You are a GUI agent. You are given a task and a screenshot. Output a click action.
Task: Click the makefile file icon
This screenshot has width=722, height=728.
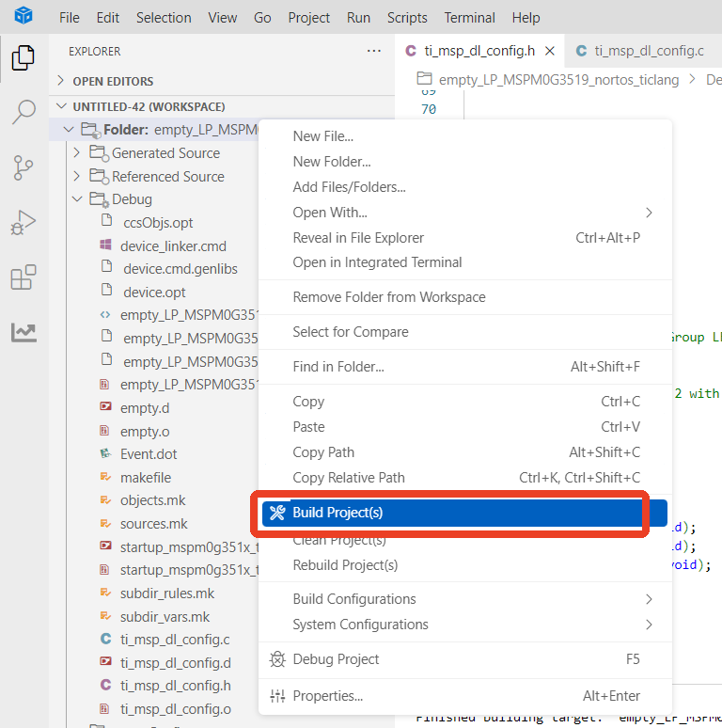coord(106,476)
